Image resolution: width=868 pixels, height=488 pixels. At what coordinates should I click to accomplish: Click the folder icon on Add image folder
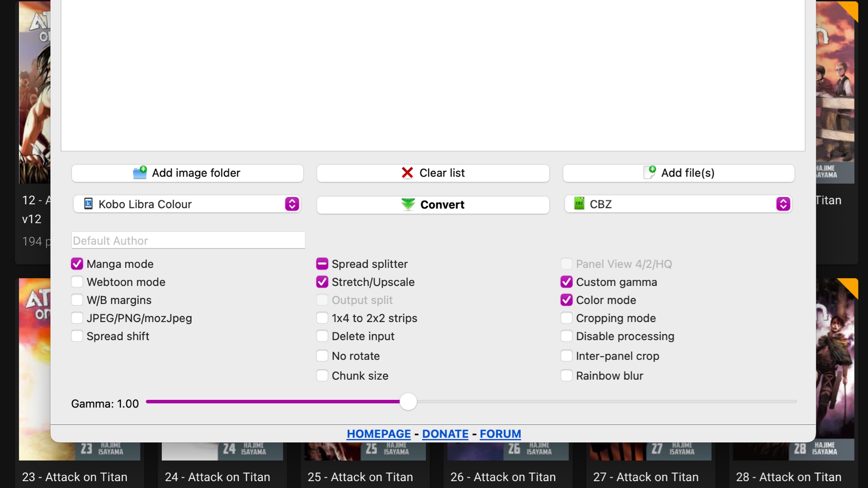140,173
